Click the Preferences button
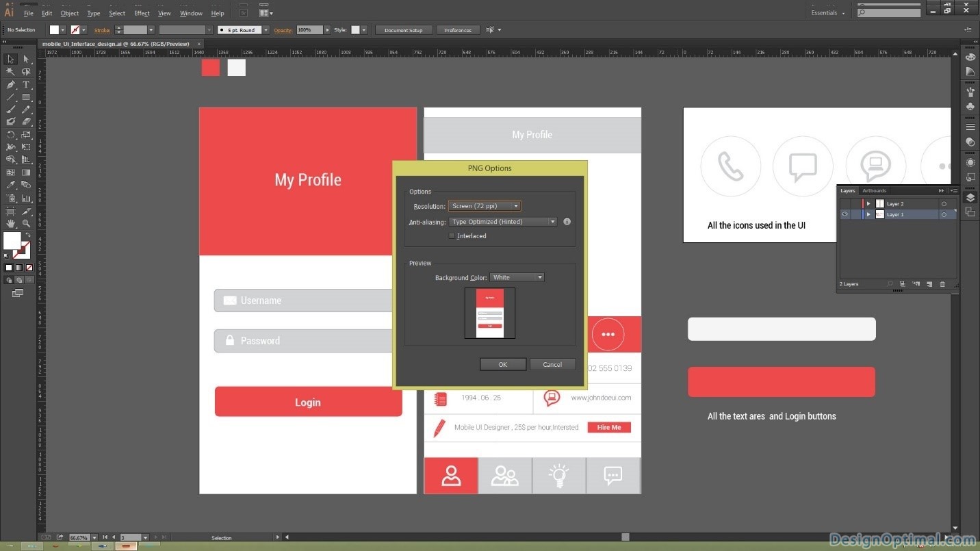 (458, 30)
